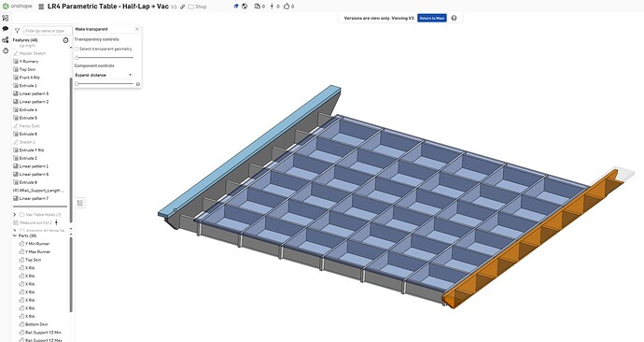The image size is (644, 342).
Task: Click the globe public-document icon
Action: pos(245,7)
